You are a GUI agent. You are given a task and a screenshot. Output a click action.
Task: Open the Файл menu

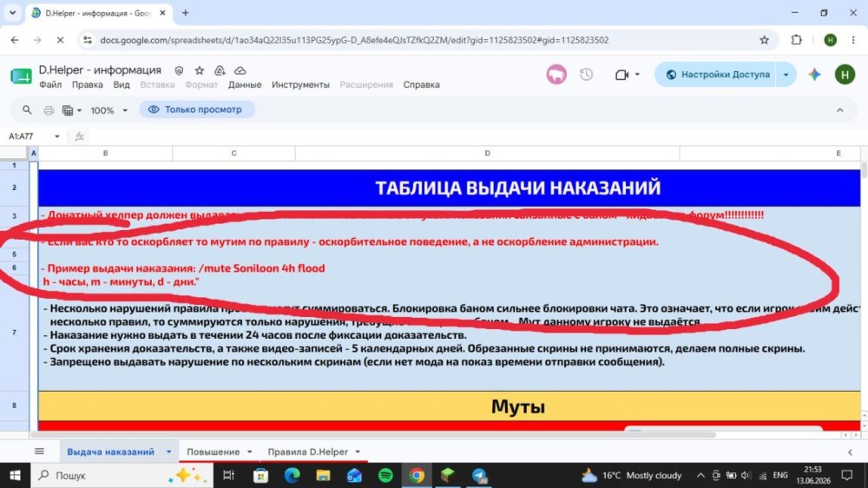50,85
